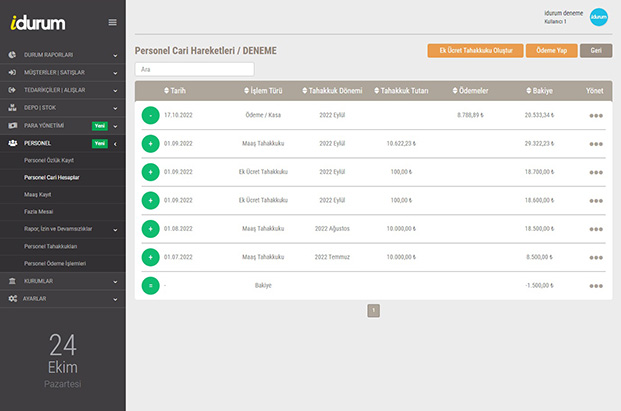This screenshot has height=411, width=621.
Task: Click the green plus icon for 10.622,23 Maaş Tahakkuku row
Action: 150,144
